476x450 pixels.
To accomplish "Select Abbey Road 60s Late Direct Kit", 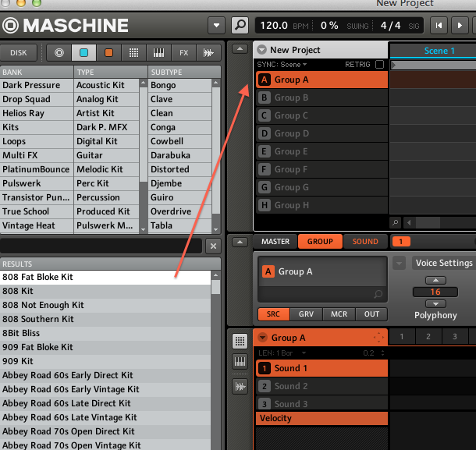I will (x=105, y=403).
